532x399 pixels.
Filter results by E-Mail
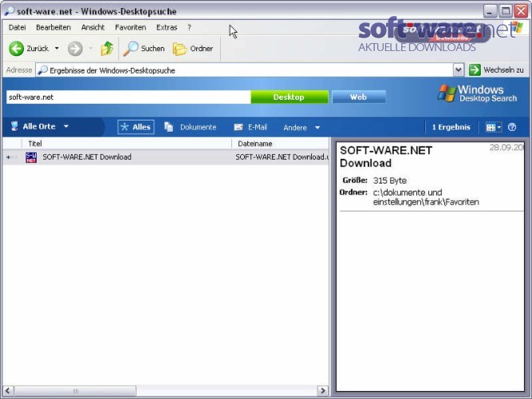pos(250,127)
